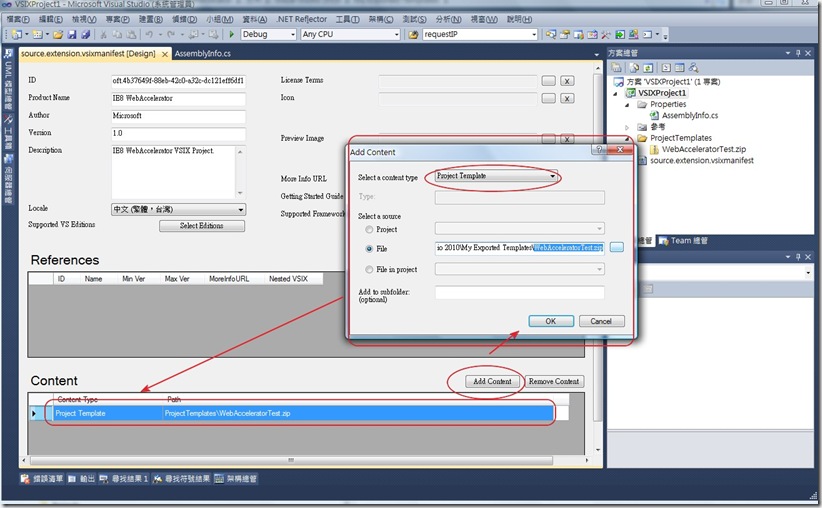This screenshot has height=508, width=822.
Task: Click the New Project toolbar icon
Action: point(16,35)
